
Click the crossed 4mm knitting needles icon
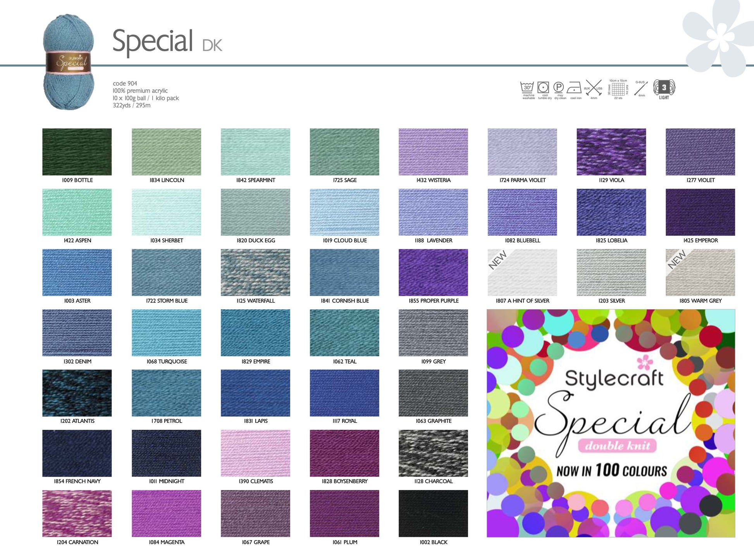coord(594,88)
